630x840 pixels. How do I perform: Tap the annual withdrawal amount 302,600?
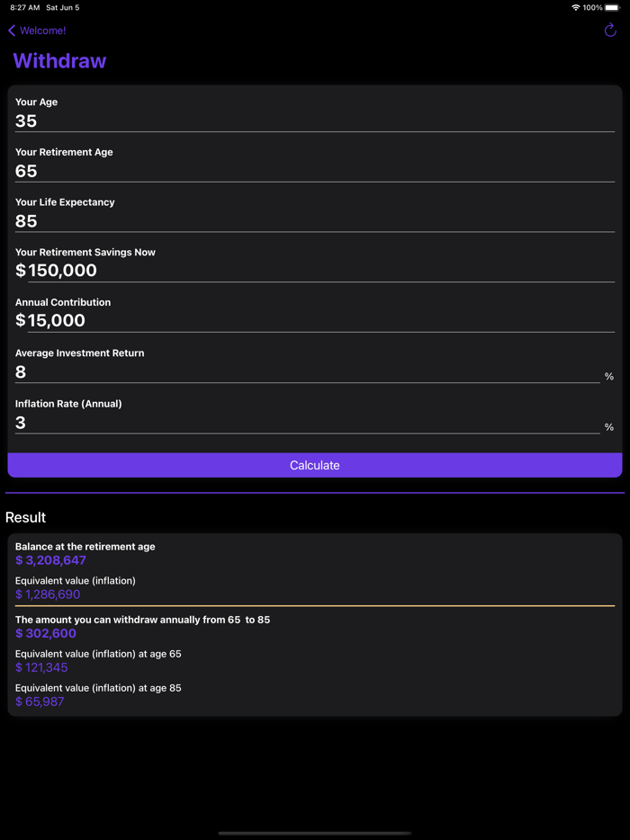43,633
